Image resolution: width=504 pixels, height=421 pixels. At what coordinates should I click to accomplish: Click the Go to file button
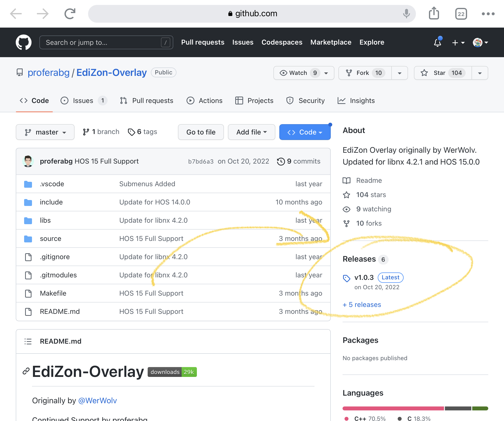(x=201, y=132)
